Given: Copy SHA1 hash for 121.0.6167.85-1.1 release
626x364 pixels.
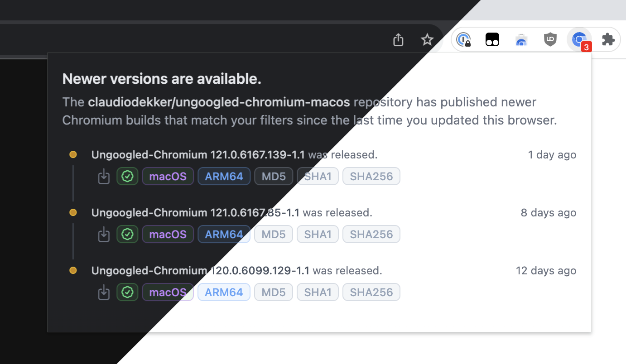Looking at the screenshot, I should [x=318, y=235].
